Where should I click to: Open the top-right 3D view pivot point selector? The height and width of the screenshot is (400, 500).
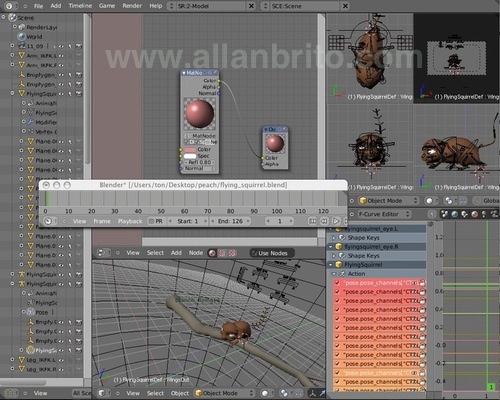[451, 201]
